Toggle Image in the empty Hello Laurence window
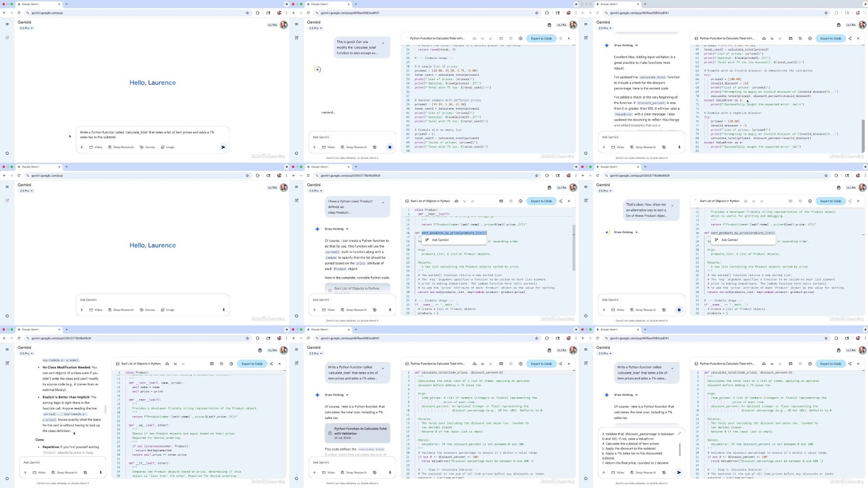Screen dimensions: 868x488 [x=168, y=310]
